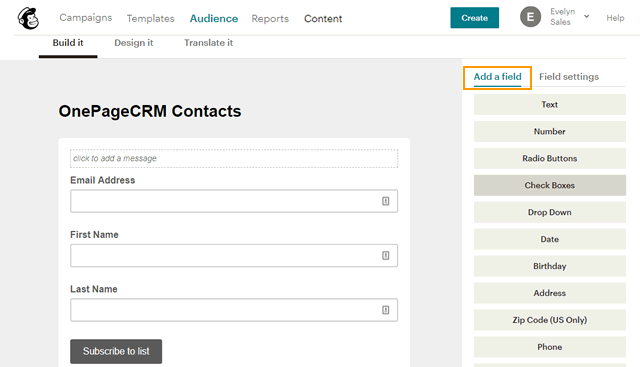Open the Evelyn Sales account avatar
640x367 pixels.
coord(530,17)
